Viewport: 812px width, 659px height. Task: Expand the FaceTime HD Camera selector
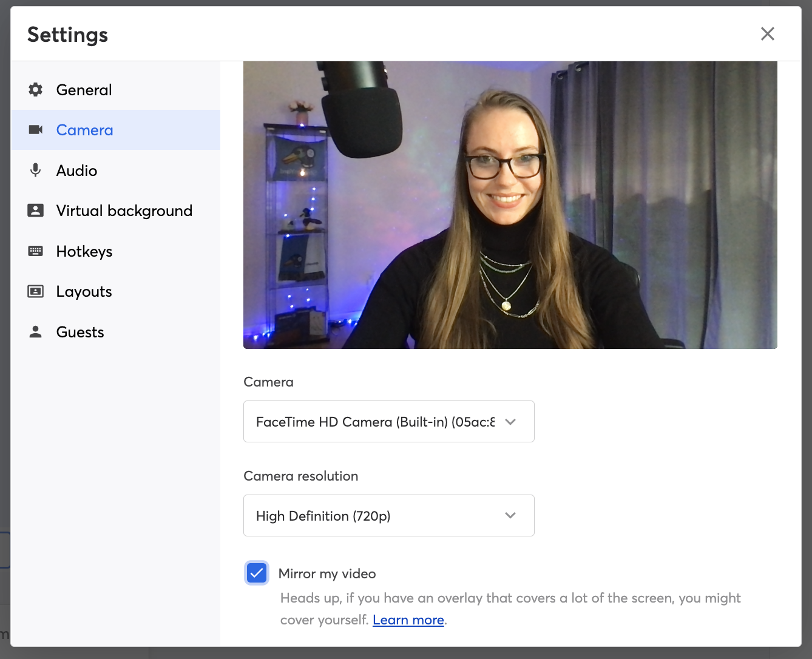[510, 421]
